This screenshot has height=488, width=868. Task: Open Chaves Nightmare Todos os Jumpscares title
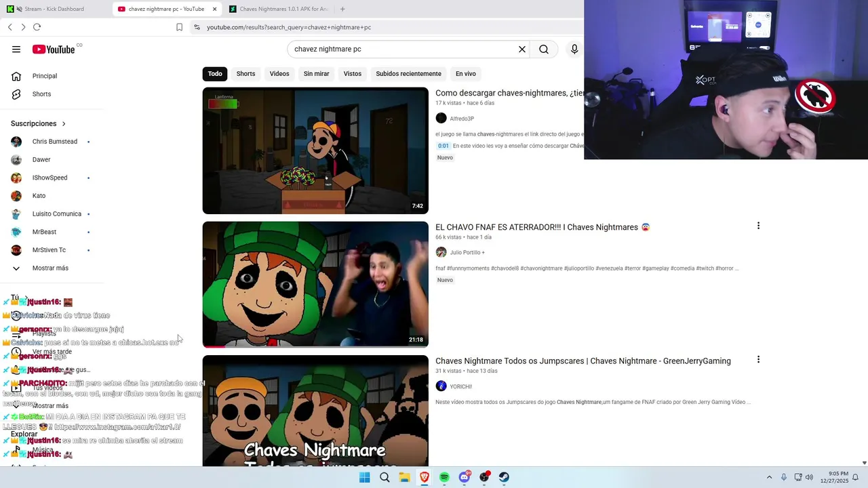(x=583, y=361)
